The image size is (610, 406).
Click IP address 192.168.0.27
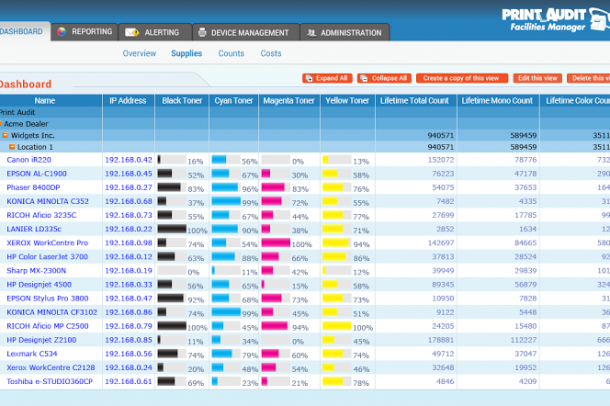click(x=128, y=187)
